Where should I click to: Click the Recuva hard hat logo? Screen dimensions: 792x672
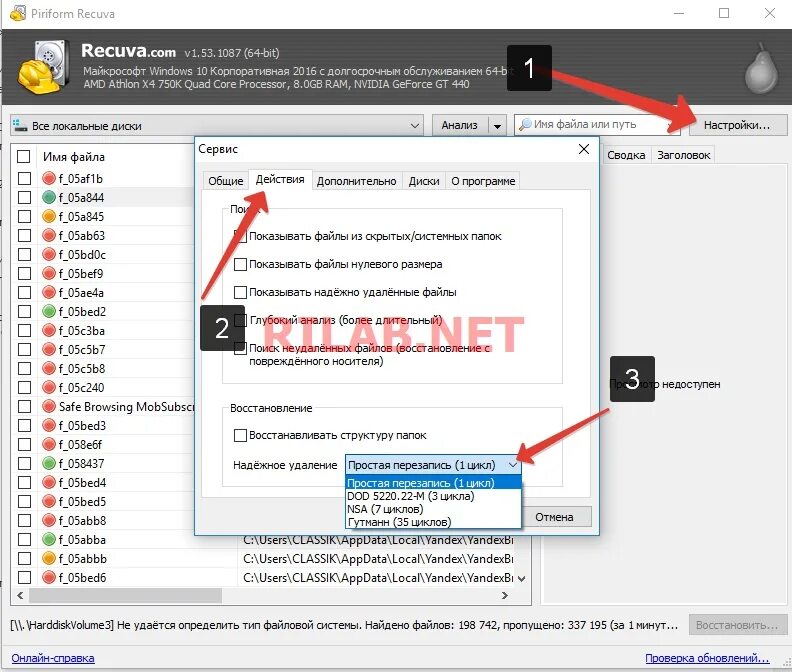pyautogui.click(x=43, y=67)
